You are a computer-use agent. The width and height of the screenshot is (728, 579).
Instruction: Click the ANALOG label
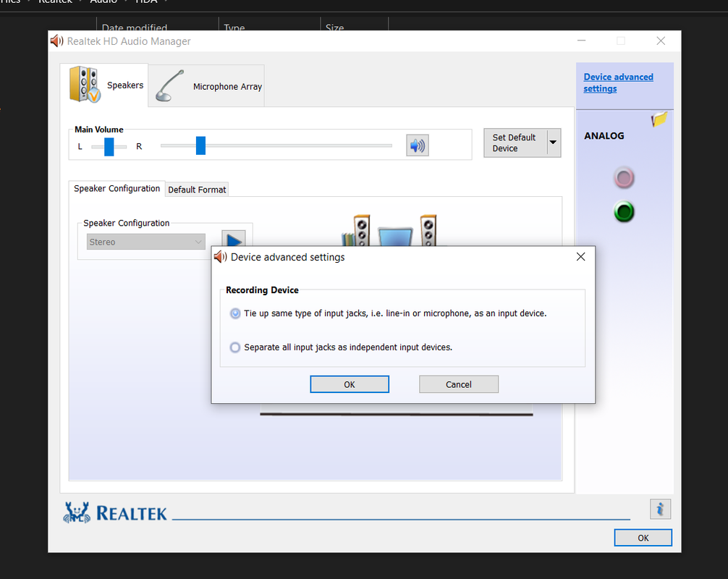[604, 136]
